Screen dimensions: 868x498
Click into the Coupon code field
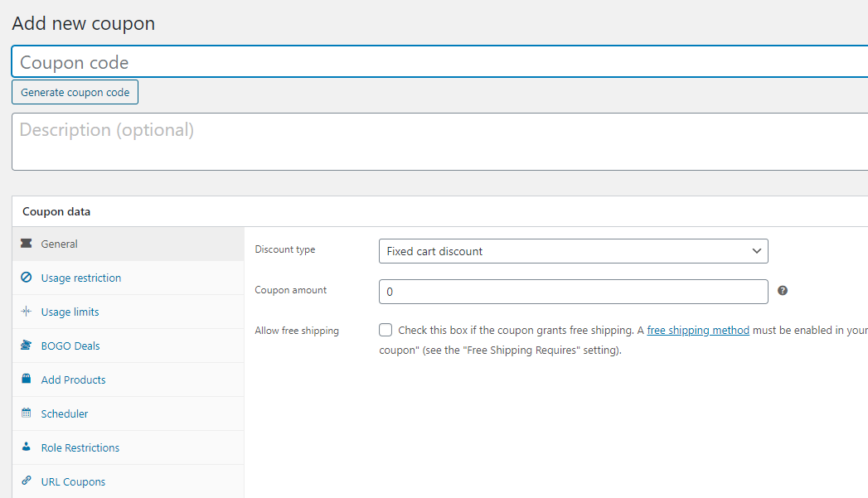point(439,62)
